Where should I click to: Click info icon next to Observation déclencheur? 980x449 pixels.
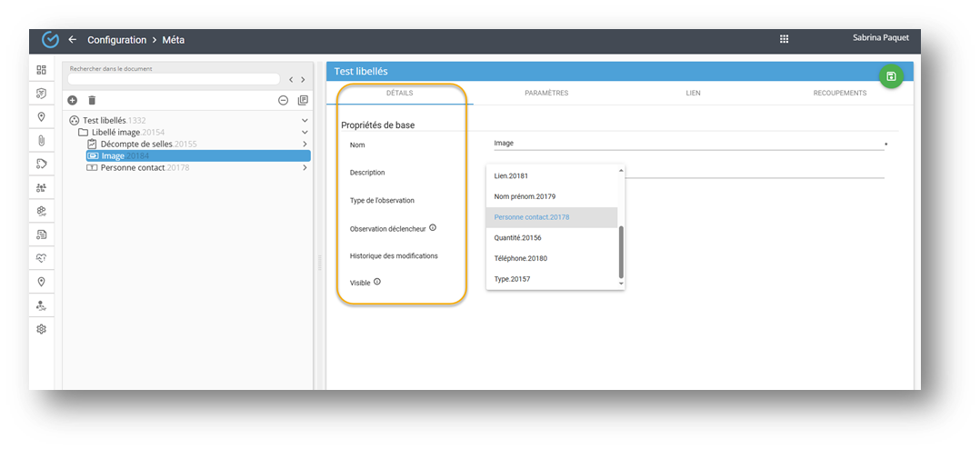click(x=433, y=228)
